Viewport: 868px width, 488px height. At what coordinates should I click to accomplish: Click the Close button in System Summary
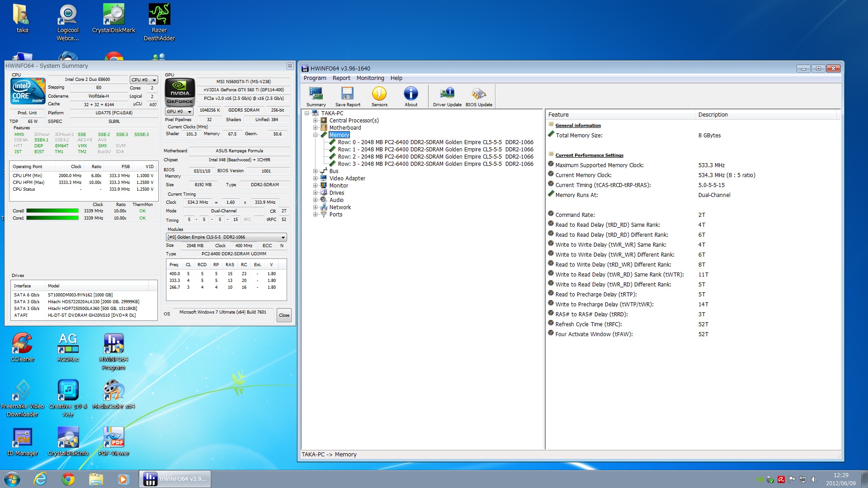click(284, 315)
